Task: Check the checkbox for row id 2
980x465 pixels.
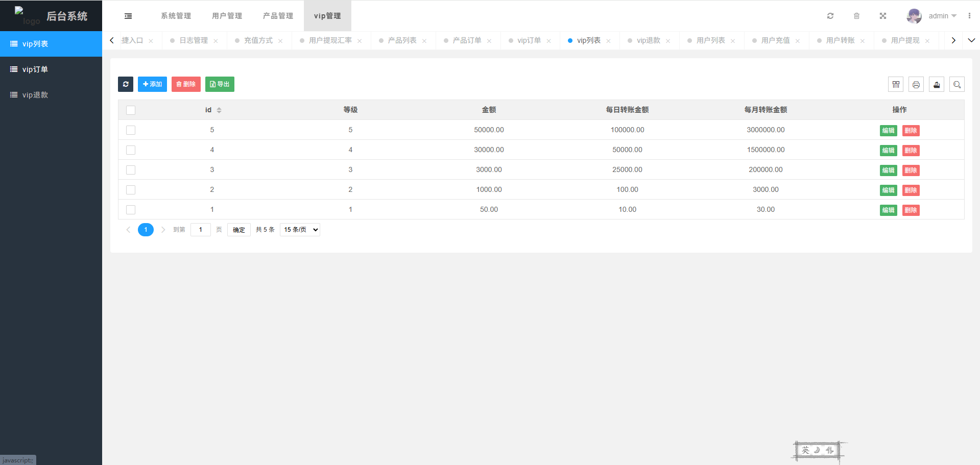Action: pyautogui.click(x=131, y=190)
